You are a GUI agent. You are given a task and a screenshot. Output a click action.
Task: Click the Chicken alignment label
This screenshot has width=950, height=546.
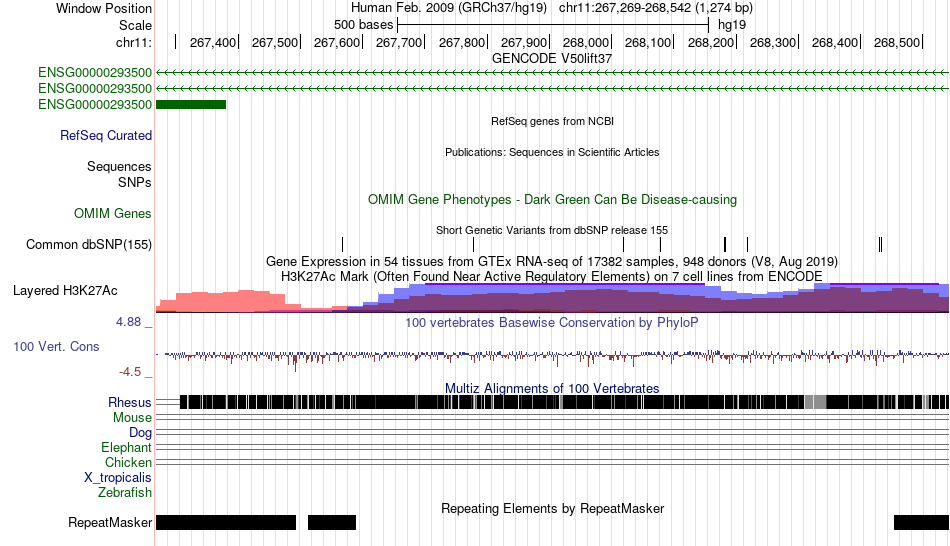pos(128,462)
